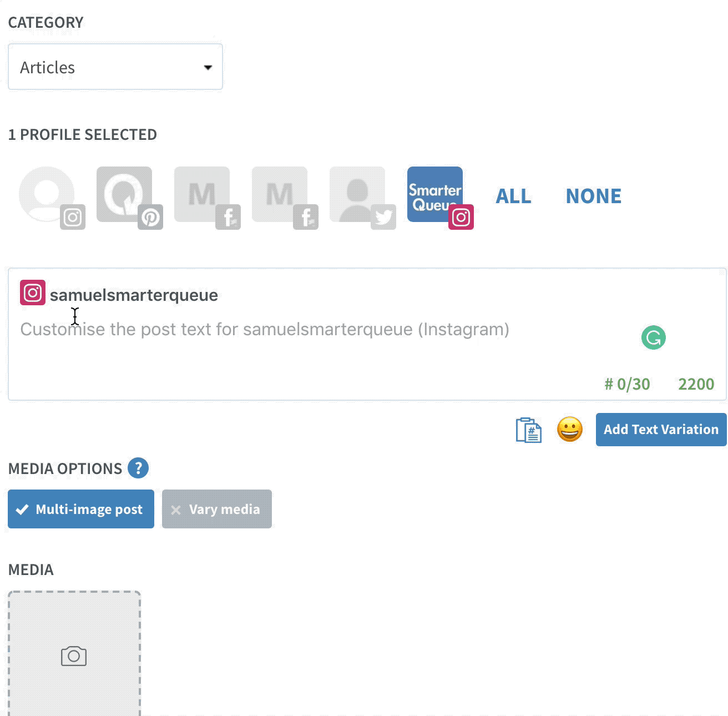Click the dropdown arrow in Category box
The height and width of the screenshot is (716, 728).
(208, 68)
